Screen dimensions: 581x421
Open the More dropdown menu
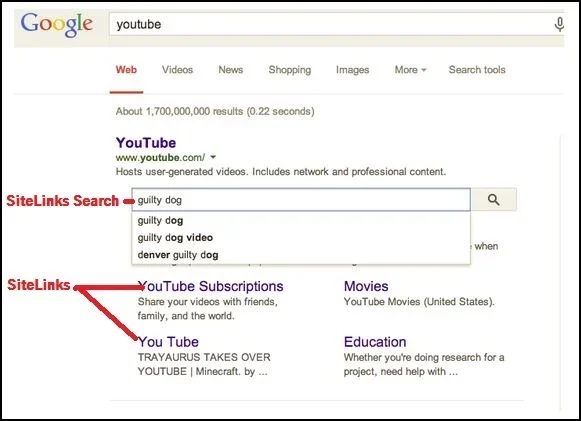[410, 70]
